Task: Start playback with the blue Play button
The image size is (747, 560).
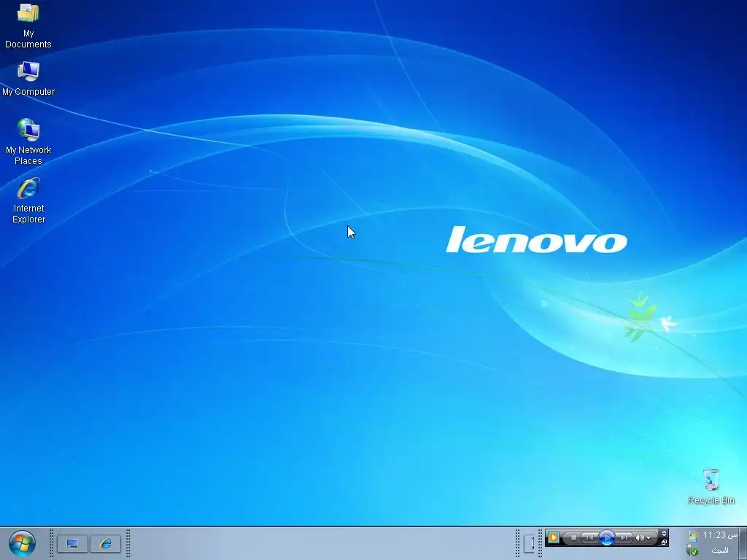Action: pyautogui.click(x=607, y=537)
